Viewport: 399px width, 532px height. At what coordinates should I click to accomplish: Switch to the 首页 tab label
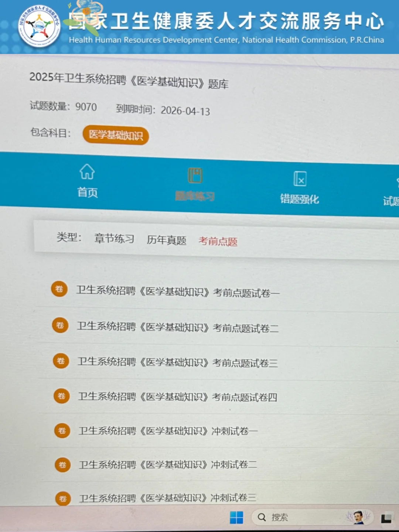tap(88, 192)
